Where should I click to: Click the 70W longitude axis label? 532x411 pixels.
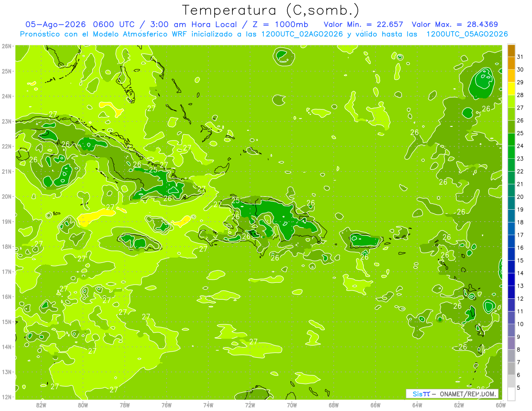[292, 405]
